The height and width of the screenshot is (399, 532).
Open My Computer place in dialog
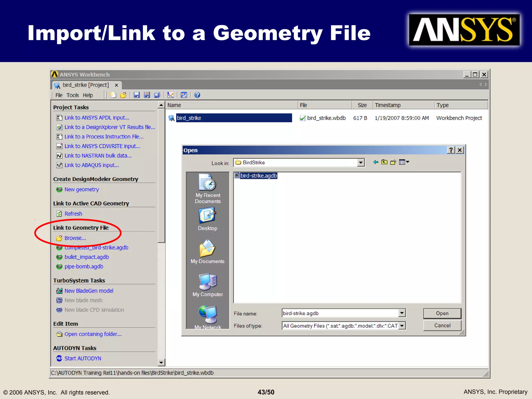(208, 285)
